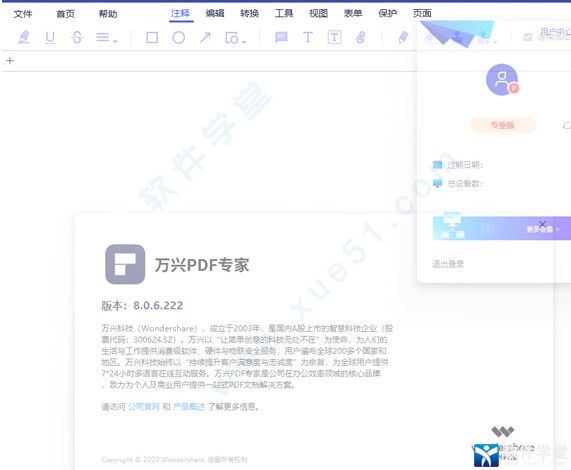Switch to the 注释 tab
Image resolution: width=571 pixels, height=470 pixels.
click(x=181, y=13)
